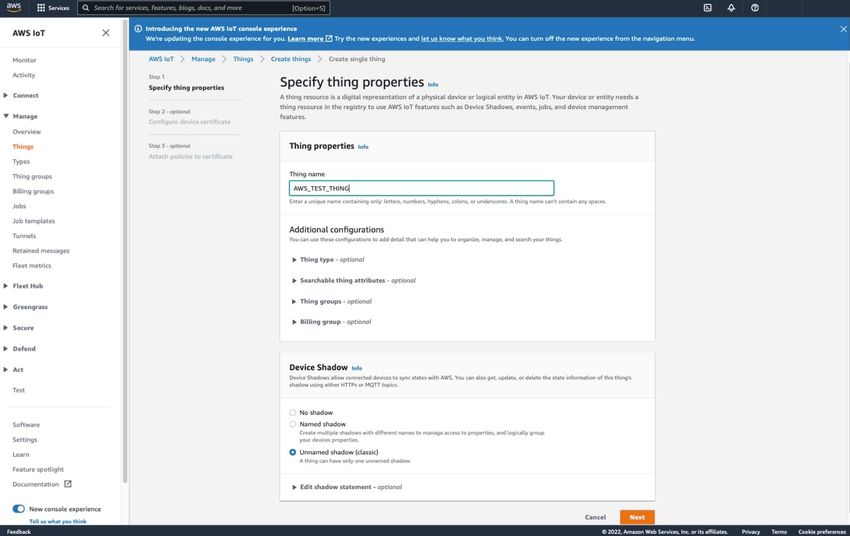Open Monitor in the sidebar

[24, 60]
